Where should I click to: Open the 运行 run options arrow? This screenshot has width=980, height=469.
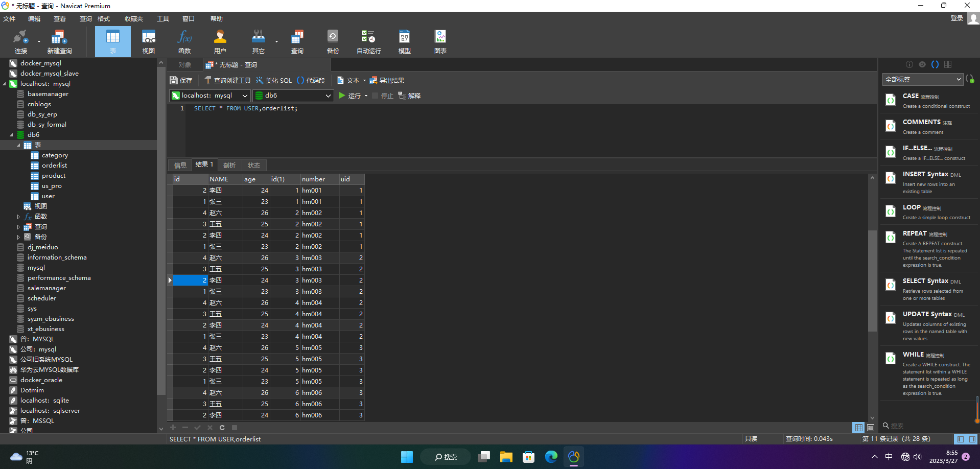[x=366, y=96]
